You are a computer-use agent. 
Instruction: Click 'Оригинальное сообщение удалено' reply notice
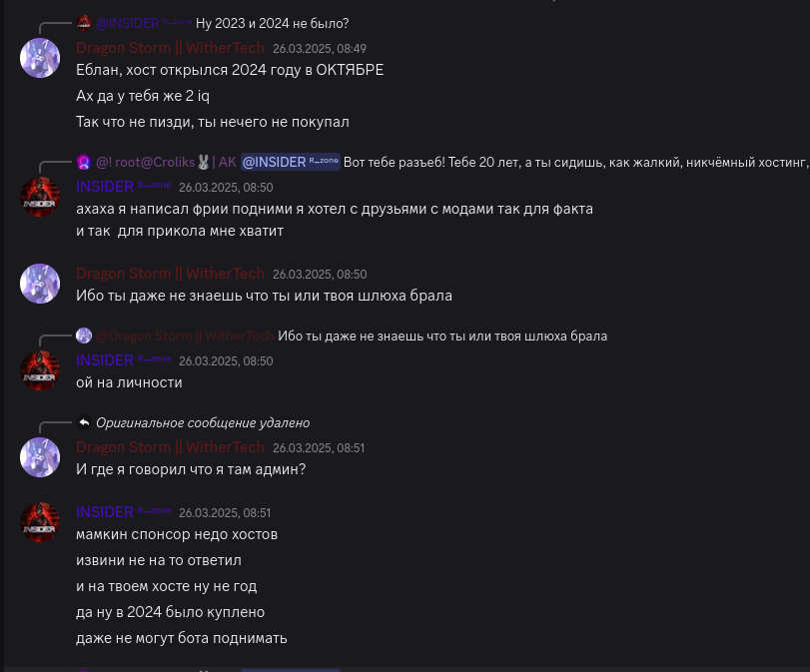click(x=203, y=422)
